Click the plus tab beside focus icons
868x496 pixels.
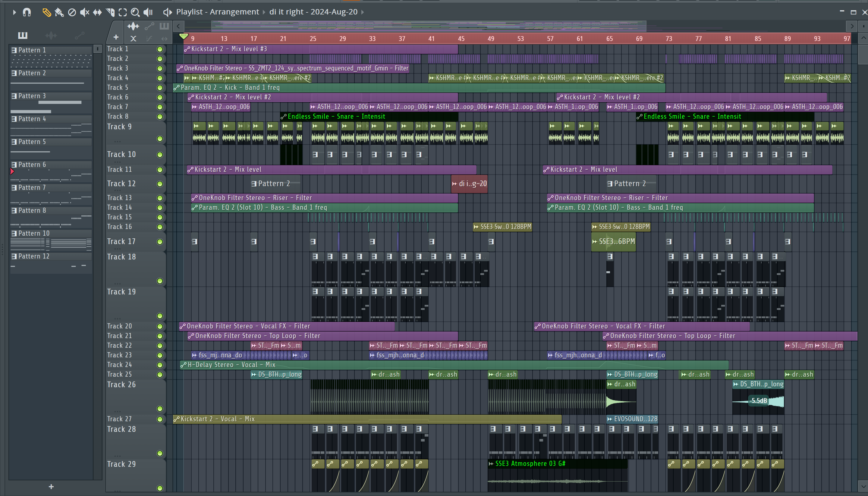pyautogui.click(x=116, y=37)
